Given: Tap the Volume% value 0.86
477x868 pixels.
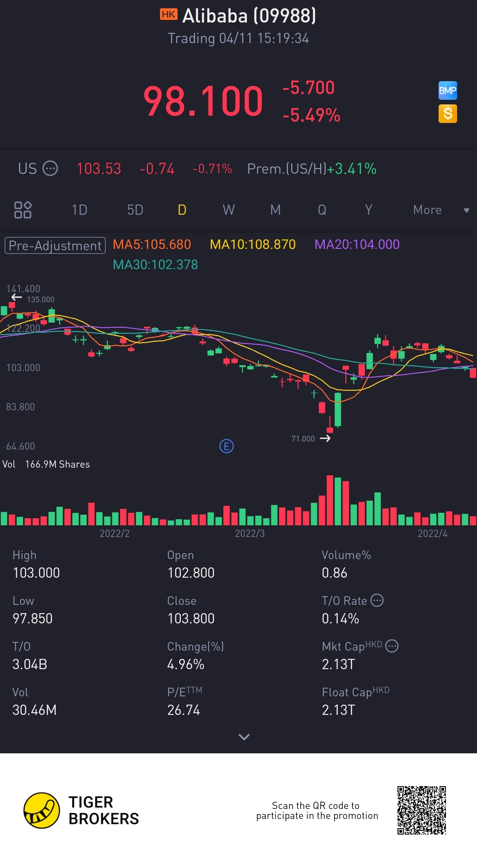Looking at the screenshot, I should point(334,572).
